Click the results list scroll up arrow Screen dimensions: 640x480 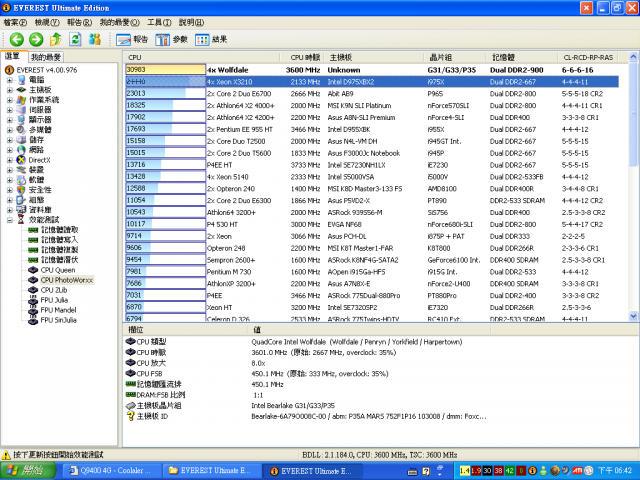[633, 56]
